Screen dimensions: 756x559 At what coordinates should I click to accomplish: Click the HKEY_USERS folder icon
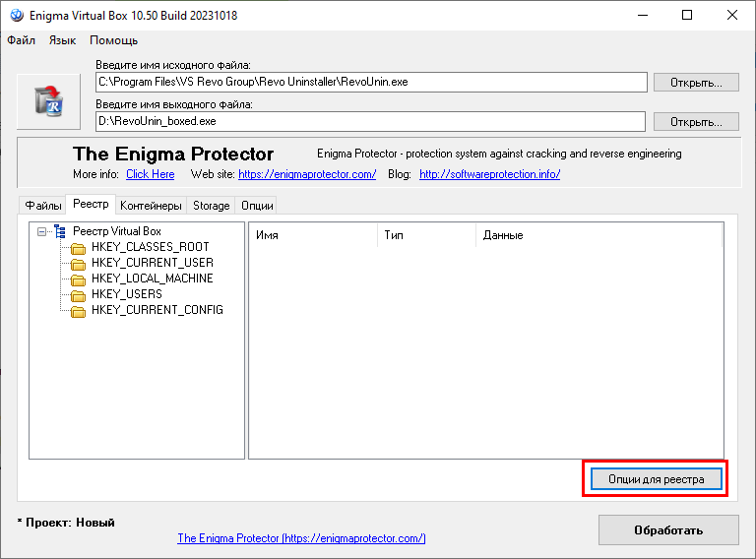pos(78,295)
